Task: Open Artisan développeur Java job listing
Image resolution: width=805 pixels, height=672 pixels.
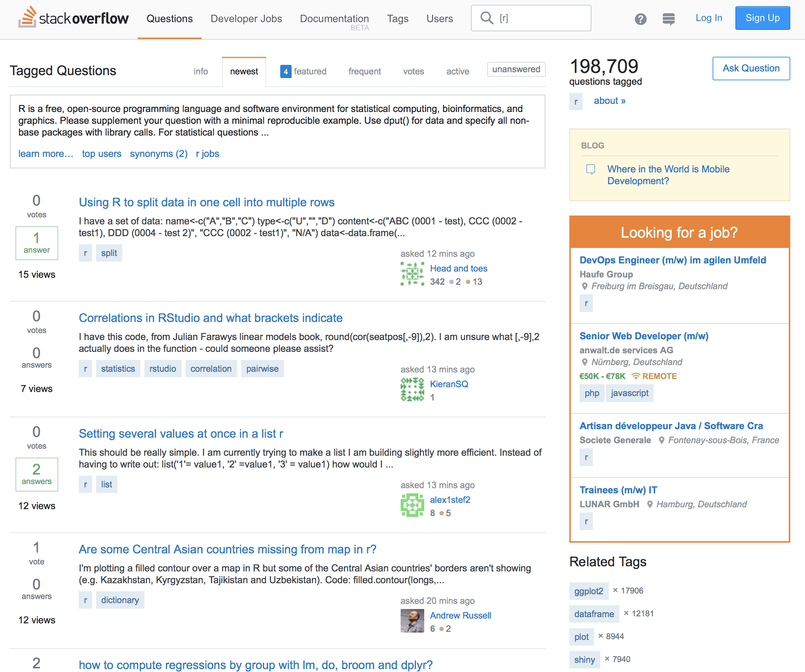Action: 671,426
